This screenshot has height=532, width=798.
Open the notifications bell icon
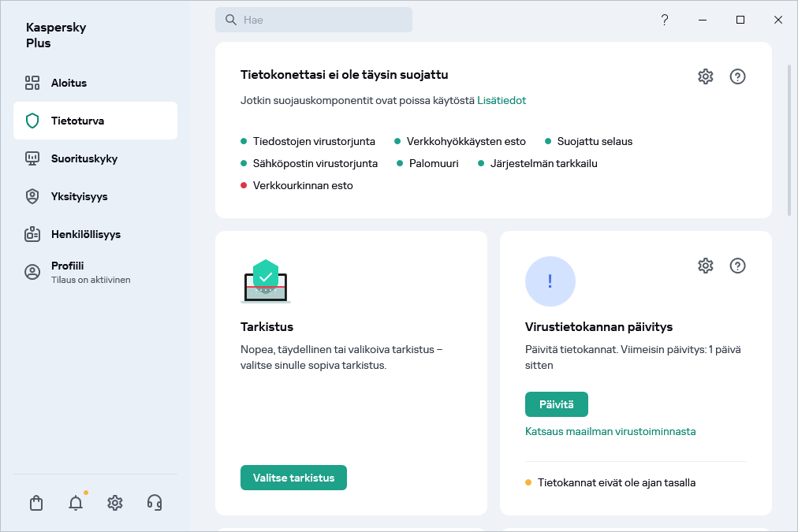(x=76, y=503)
